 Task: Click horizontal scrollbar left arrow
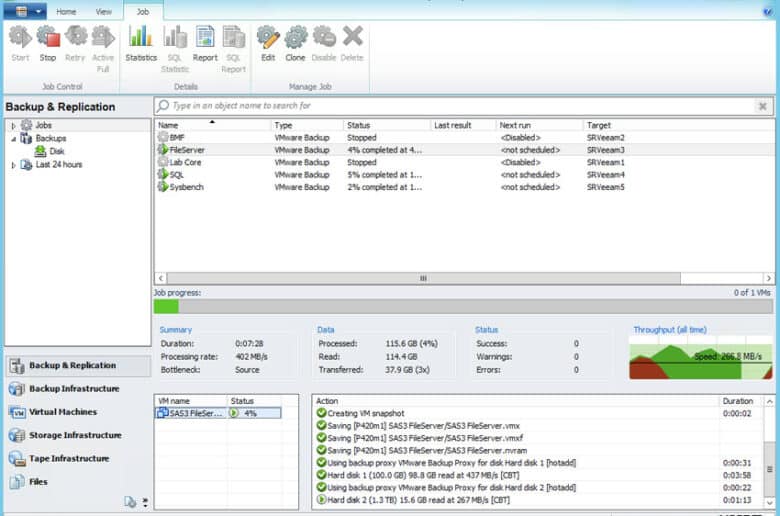[161, 278]
